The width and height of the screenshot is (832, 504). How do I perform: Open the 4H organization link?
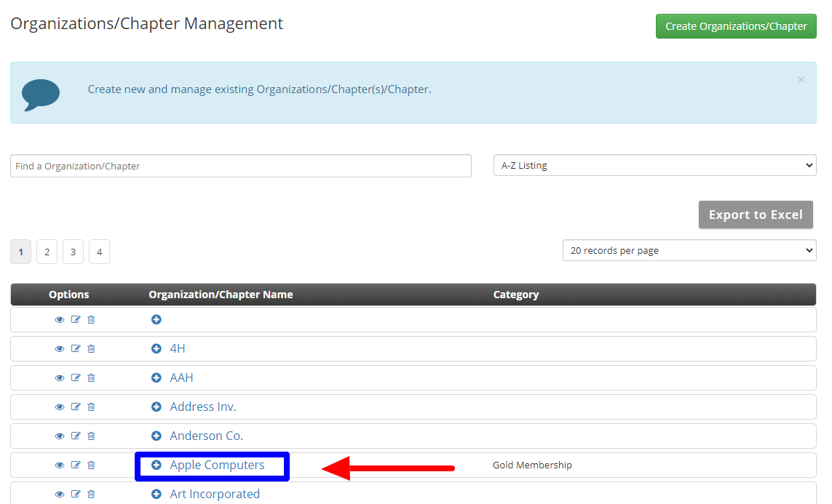177,348
